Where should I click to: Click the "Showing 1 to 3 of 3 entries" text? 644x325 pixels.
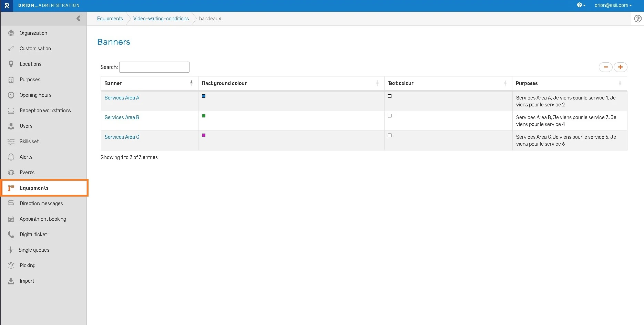(x=129, y=157)
